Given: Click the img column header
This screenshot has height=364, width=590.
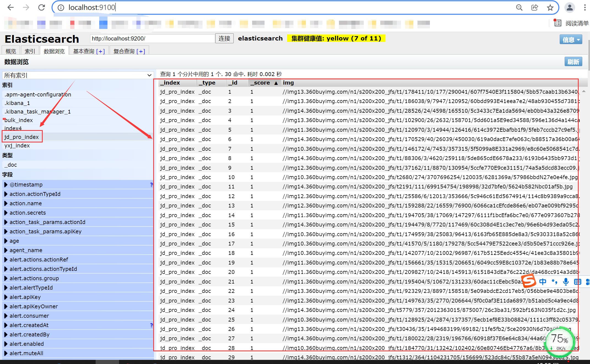Looking at the screenshot, I should pyautogui.click(x=288, y=83).
